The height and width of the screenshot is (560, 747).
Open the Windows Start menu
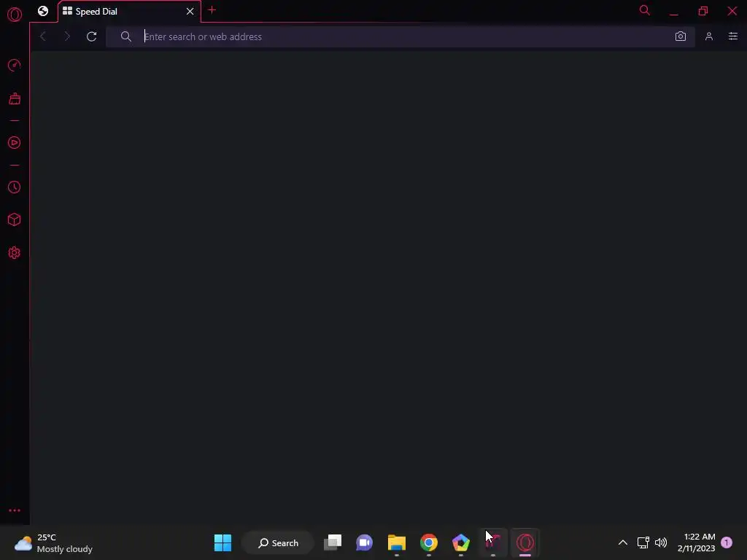tap(222, 542)
